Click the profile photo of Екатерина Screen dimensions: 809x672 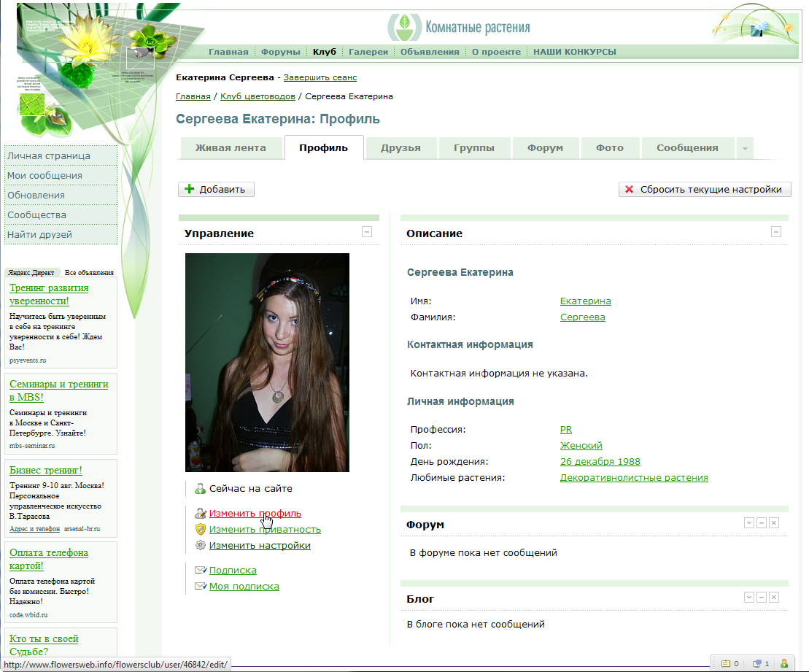(267, 363)
